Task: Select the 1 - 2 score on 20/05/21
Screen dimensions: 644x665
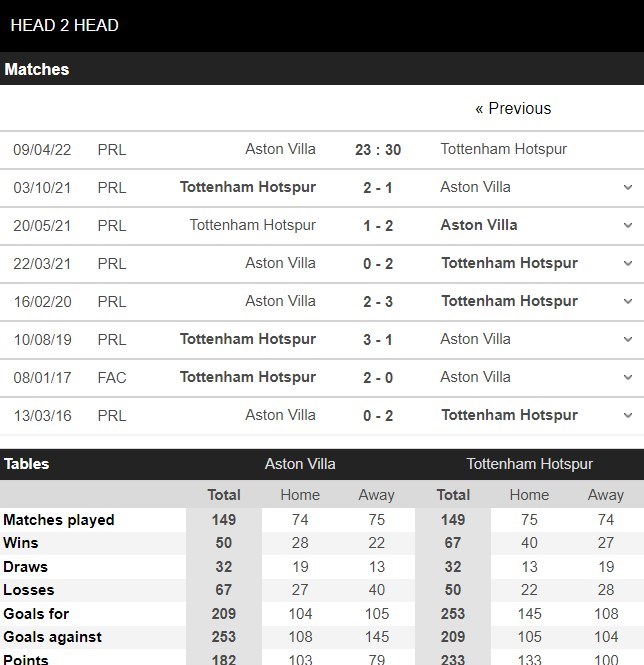Action: [378, 226]
